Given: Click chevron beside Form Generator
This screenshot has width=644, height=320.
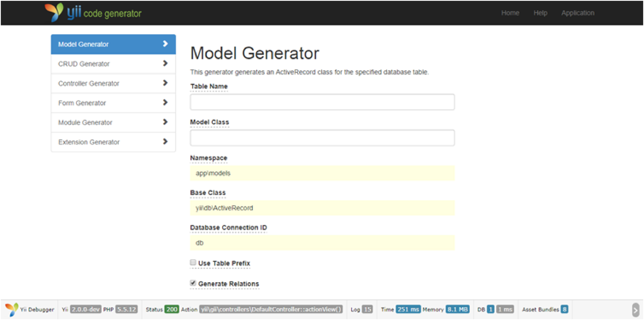Looking at the screenshot, I should 165,102.
